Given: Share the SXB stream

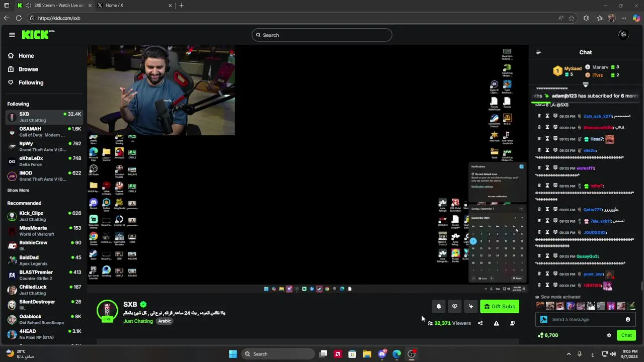Looking at the screenshot, I should pos(480,323).
